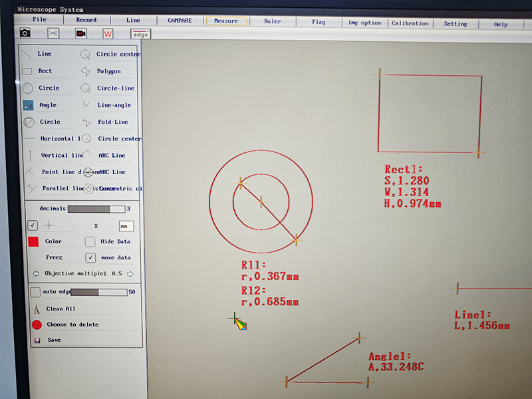Enable the Hide Data checkbox

point(90,241)
